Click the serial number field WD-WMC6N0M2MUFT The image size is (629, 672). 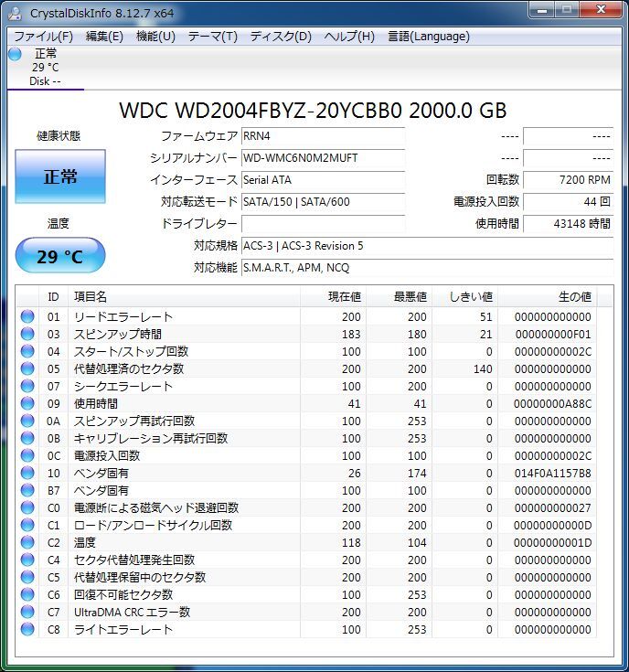point(323,158)
